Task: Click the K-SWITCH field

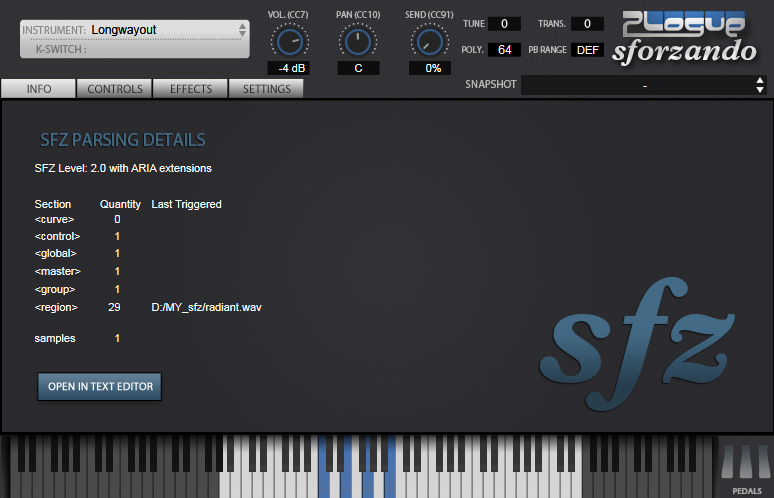Action: coord(135,49)
